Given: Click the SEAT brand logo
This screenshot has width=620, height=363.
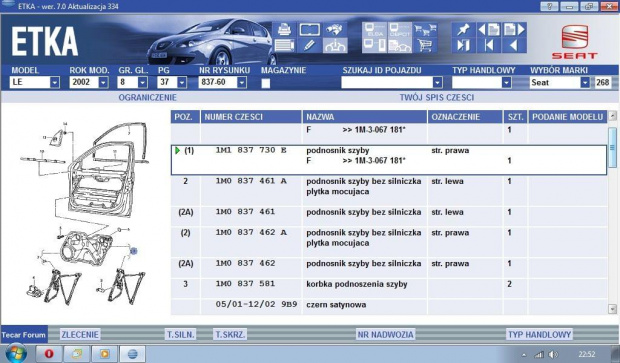Looking at the screenshot, I should pos(575,42).
